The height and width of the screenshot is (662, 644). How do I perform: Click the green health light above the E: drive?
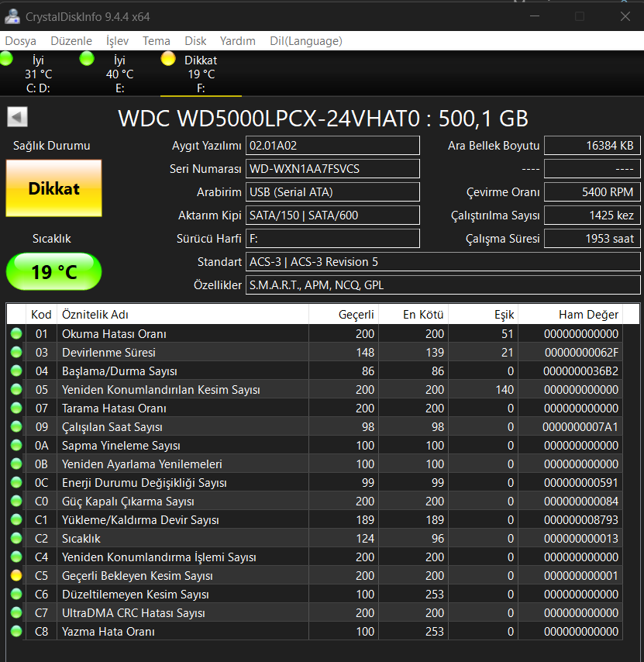coord(87,58)
